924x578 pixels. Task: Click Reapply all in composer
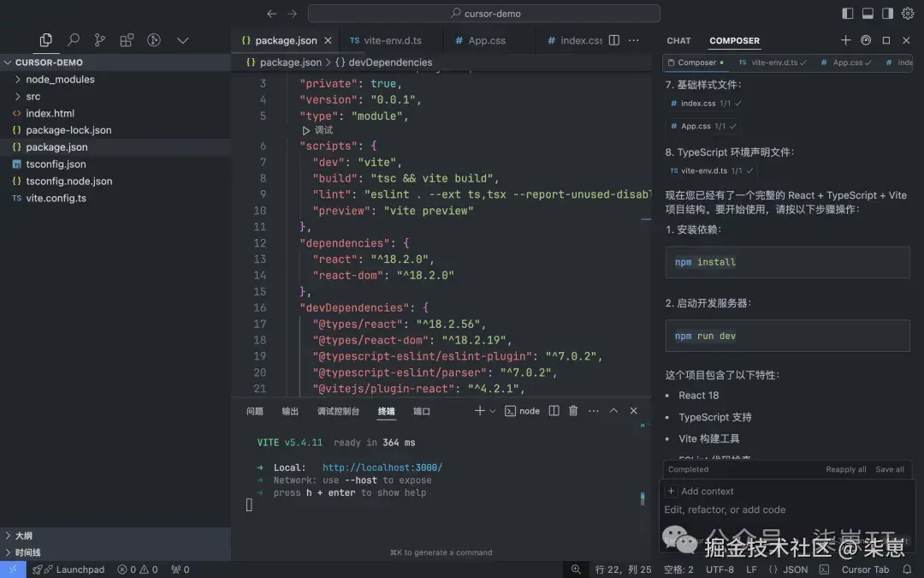tap(845, 469)
